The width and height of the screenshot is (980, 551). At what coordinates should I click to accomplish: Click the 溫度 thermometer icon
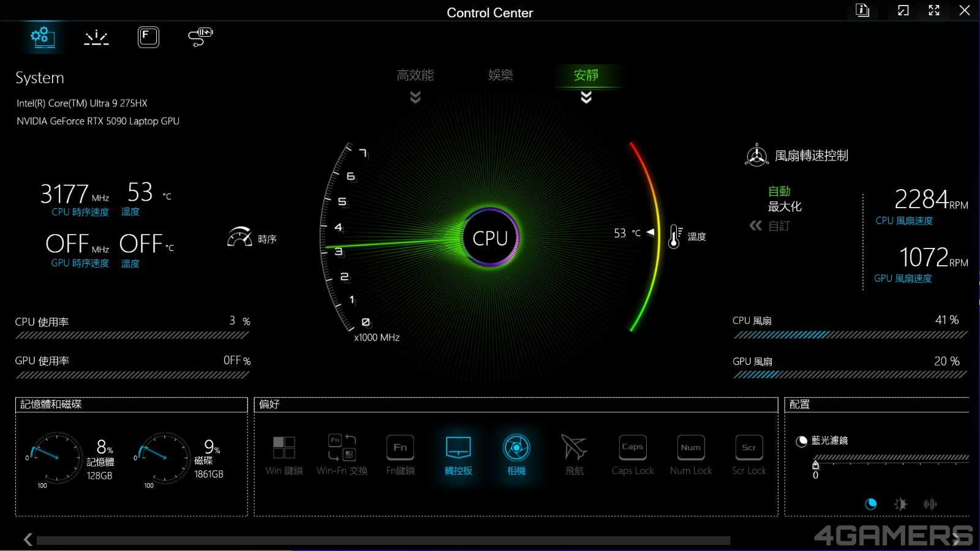[x=675, y=236]
